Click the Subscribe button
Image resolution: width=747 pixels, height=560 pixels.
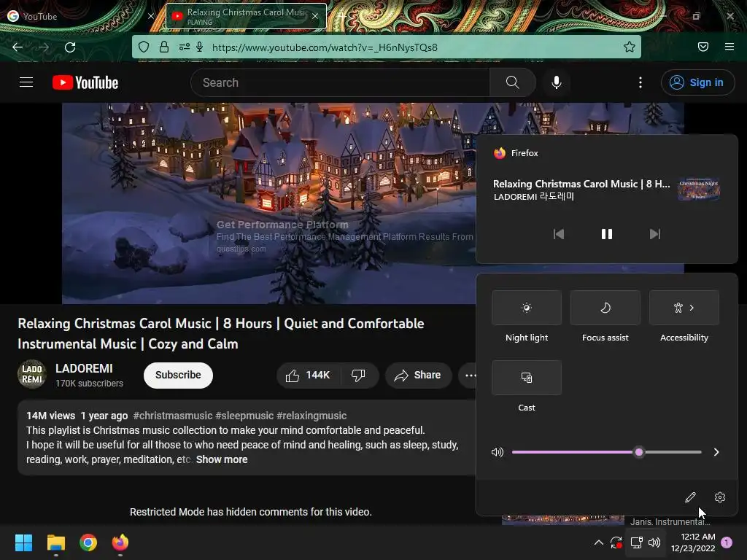[x=178, y=376]
